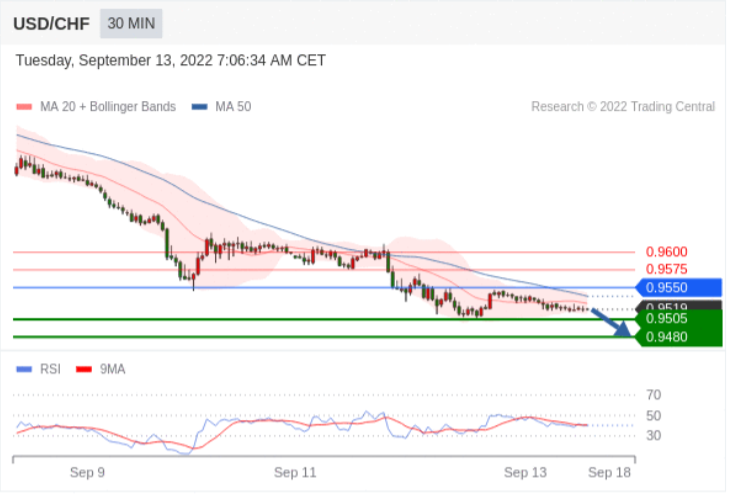Click the 0.9600 resistance level label

pos(666,252)
